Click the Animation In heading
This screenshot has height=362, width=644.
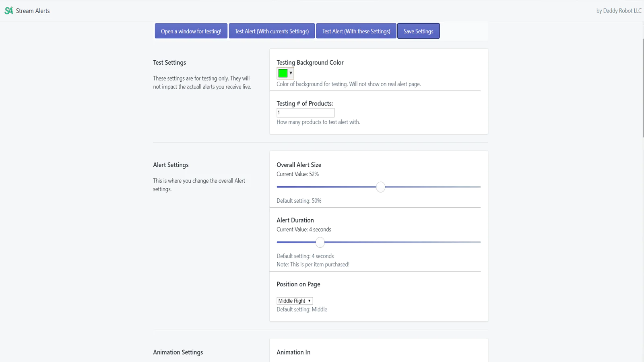pos(293,352)
